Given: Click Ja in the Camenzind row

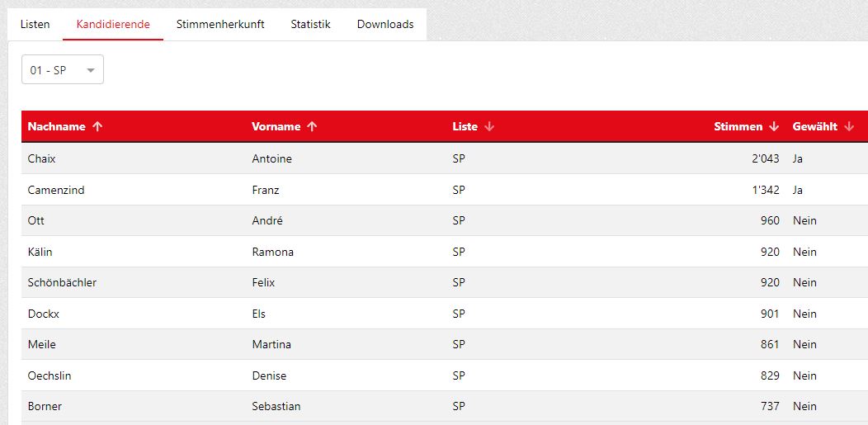Looking at the screenshot, I should 798,190.
